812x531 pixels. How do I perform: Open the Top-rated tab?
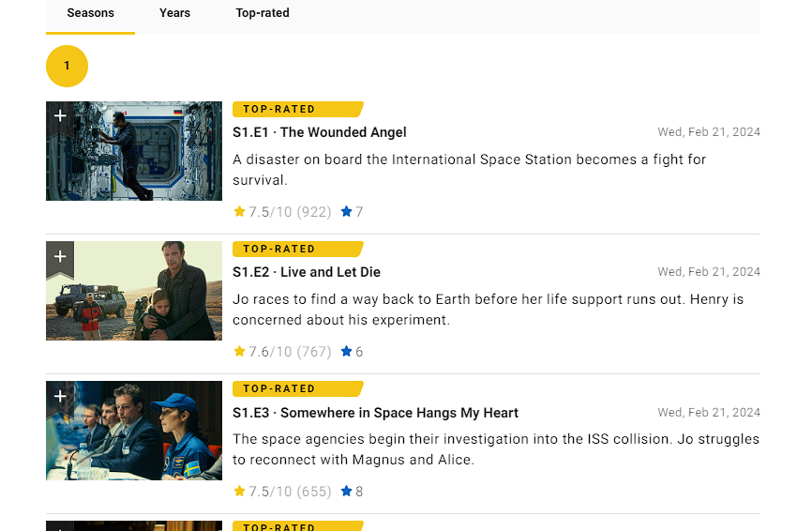263,13
